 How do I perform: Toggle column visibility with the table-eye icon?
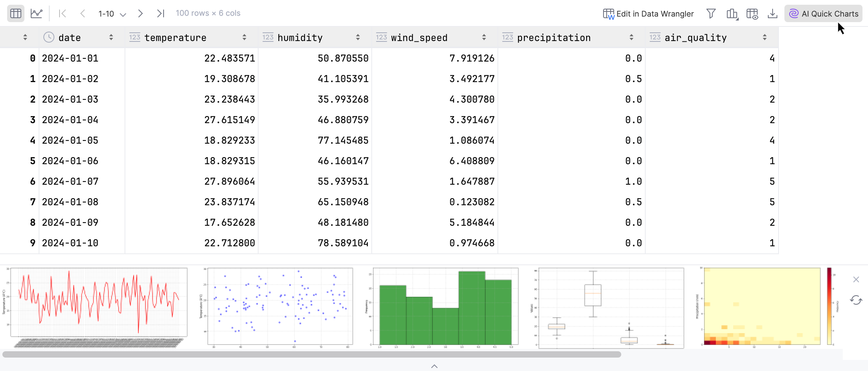752,13
